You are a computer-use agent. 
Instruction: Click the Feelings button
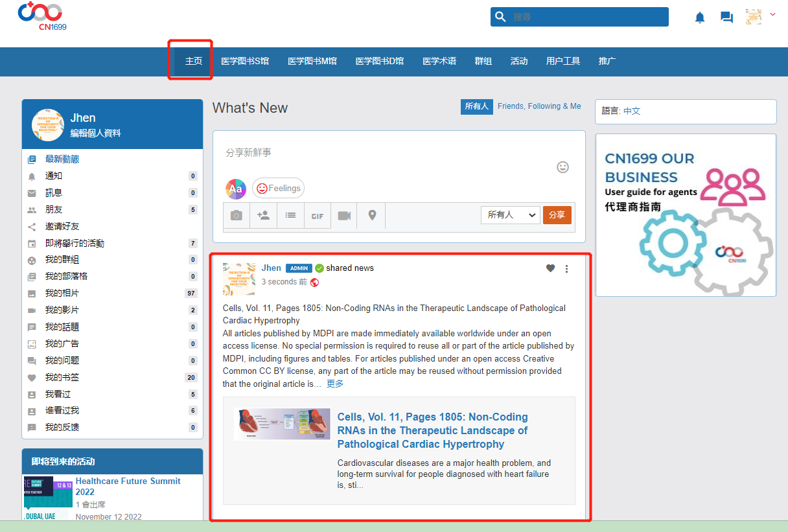coord(278,189)
